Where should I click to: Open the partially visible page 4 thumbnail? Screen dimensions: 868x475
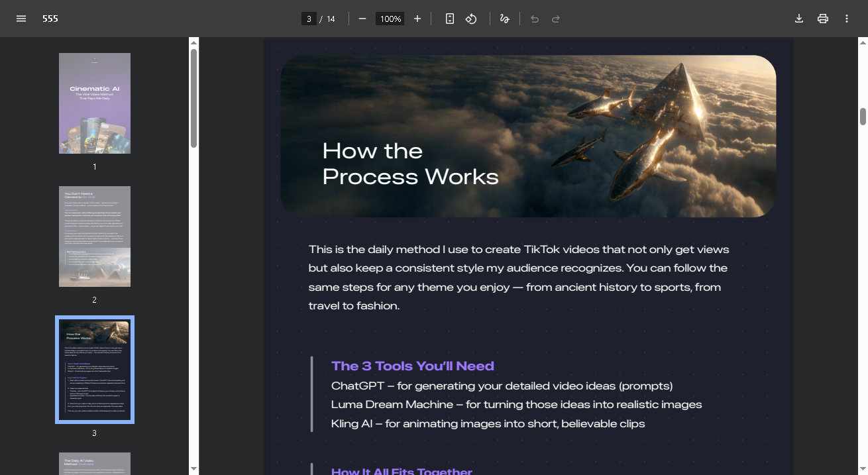[x=95, y=463]
